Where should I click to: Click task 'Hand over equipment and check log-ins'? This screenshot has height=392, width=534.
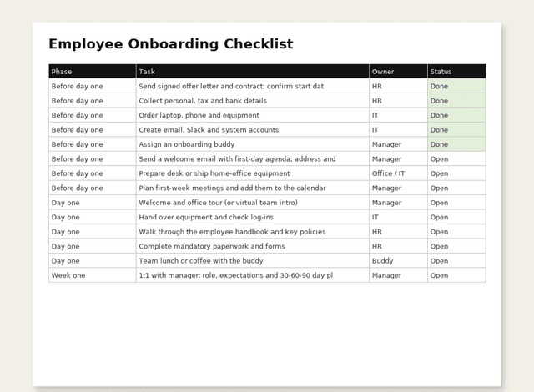point(252,217)
